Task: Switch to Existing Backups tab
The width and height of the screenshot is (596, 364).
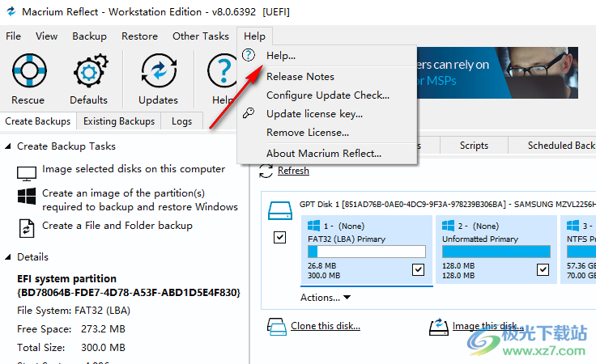Action: coord(119,121)
